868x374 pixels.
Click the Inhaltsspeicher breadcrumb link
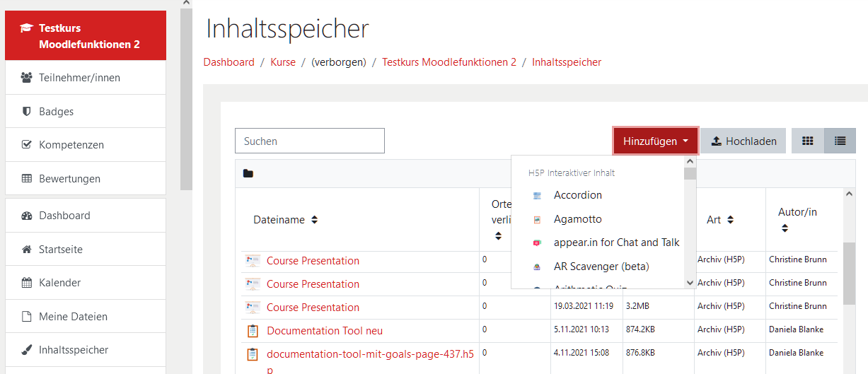(x=567, y=62)
